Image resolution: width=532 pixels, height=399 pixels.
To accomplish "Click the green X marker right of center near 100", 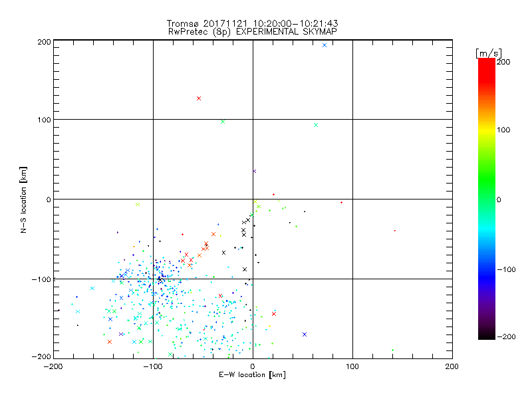I will point(316,125).
